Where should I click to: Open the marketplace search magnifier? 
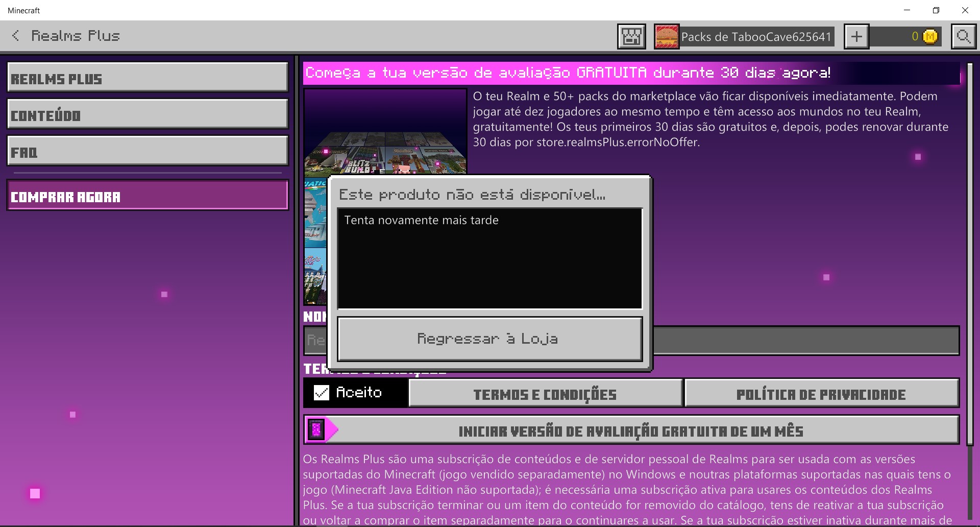pyautogui.click(x=964, y=37)
